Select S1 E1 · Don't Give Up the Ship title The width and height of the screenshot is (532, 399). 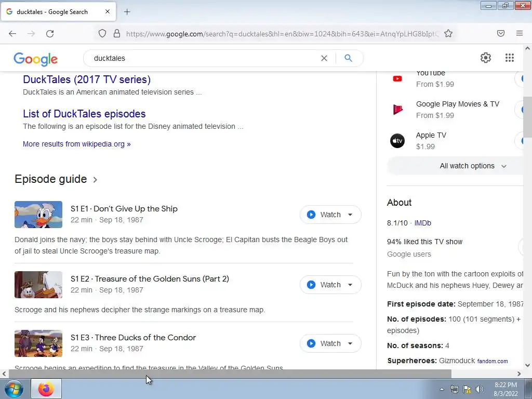click(x=124, y=209)
